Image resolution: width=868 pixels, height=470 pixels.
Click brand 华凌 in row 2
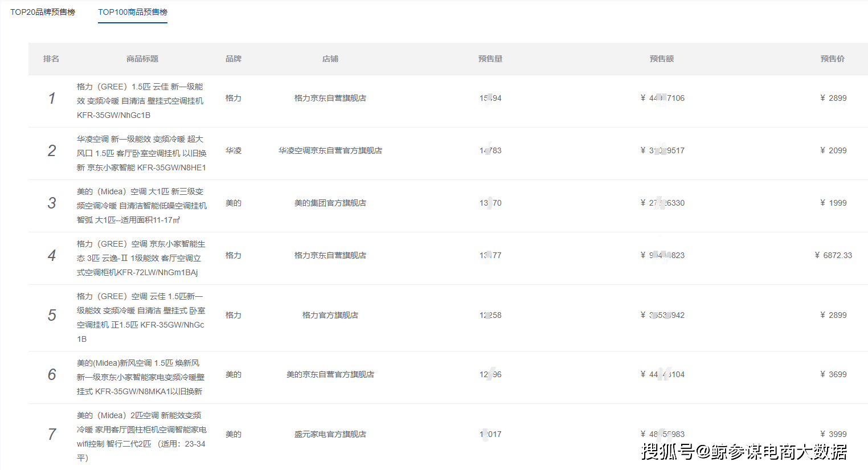tap(234, 150)
